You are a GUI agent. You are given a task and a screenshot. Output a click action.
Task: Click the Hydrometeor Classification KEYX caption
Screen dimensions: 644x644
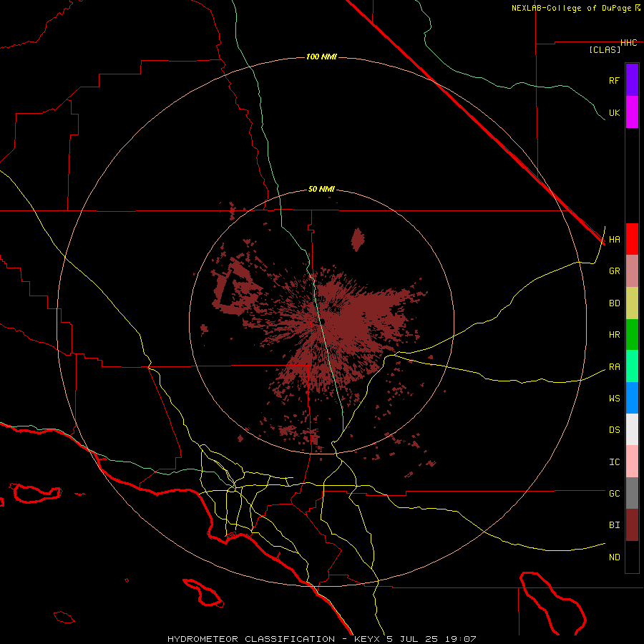(x=321, y=639)
